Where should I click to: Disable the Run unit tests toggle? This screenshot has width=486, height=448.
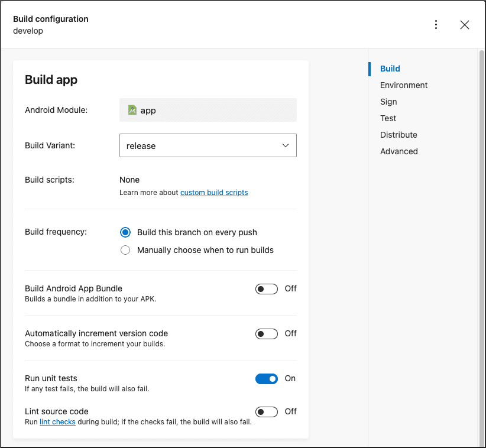tap(267, 379)
